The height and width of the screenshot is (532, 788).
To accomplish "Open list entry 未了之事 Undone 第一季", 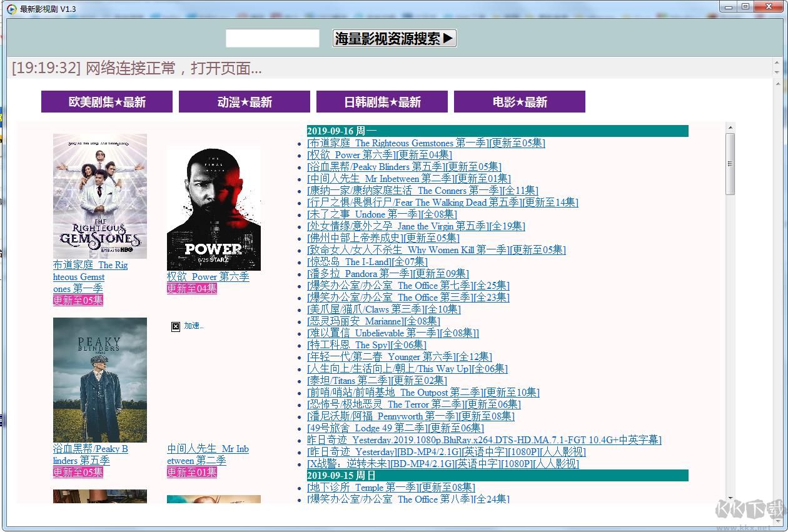I will [381, 214].
